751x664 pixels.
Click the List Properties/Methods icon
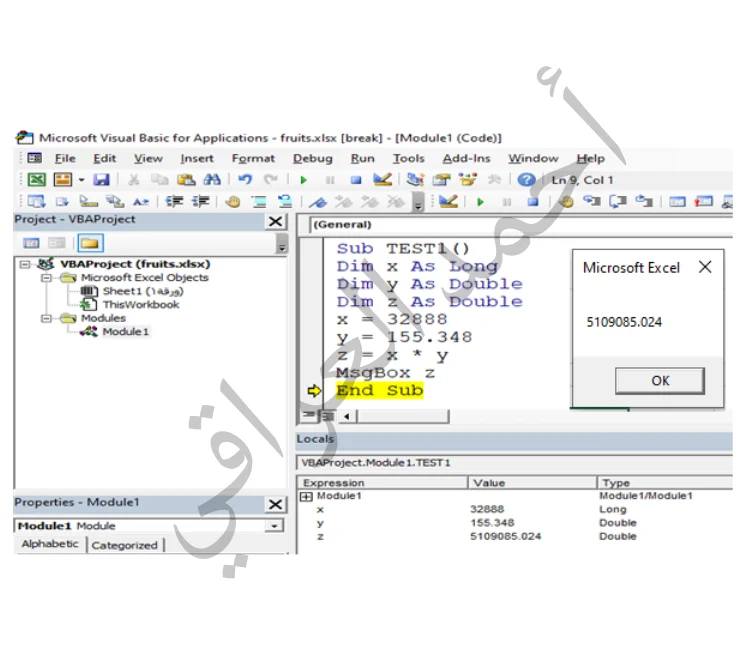click(36, 202)
